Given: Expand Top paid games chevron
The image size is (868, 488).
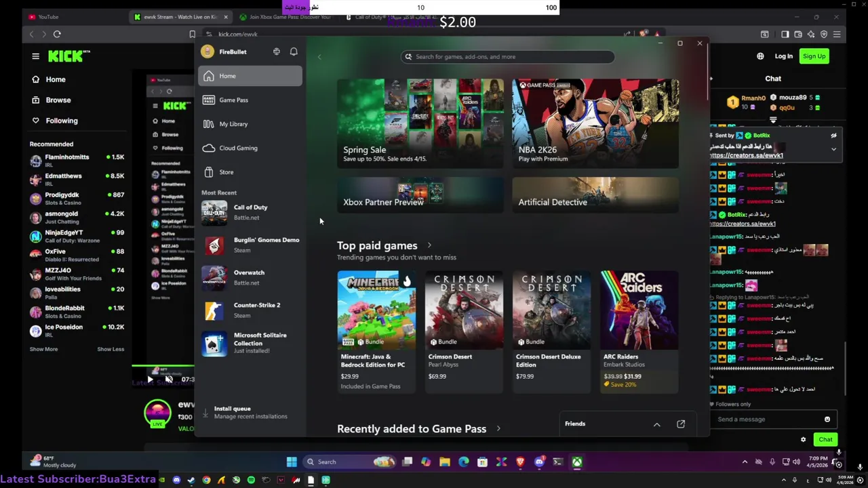Looking at the screenshot, I should (x=429, y=245).
